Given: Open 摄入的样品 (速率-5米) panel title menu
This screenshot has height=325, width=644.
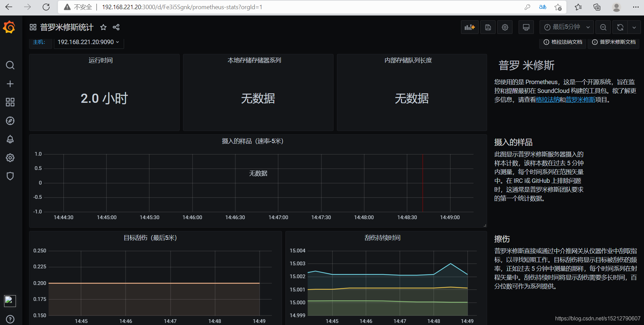Looking at the screenshot, I should pos(253,141).
